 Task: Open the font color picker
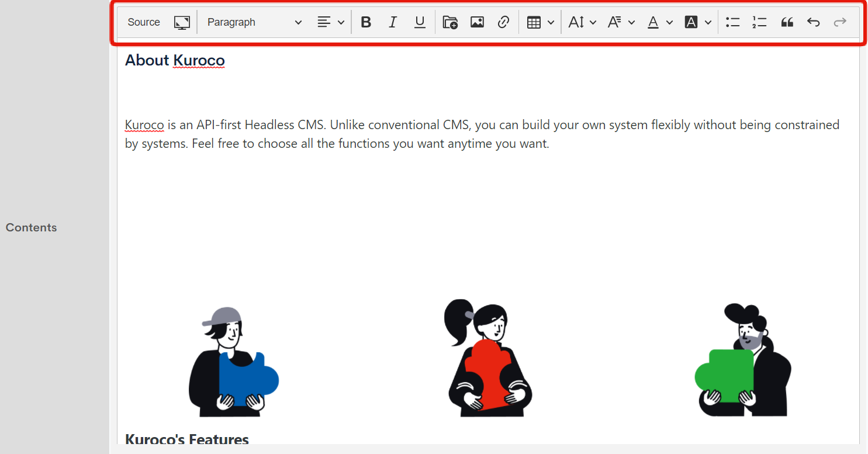660,22
